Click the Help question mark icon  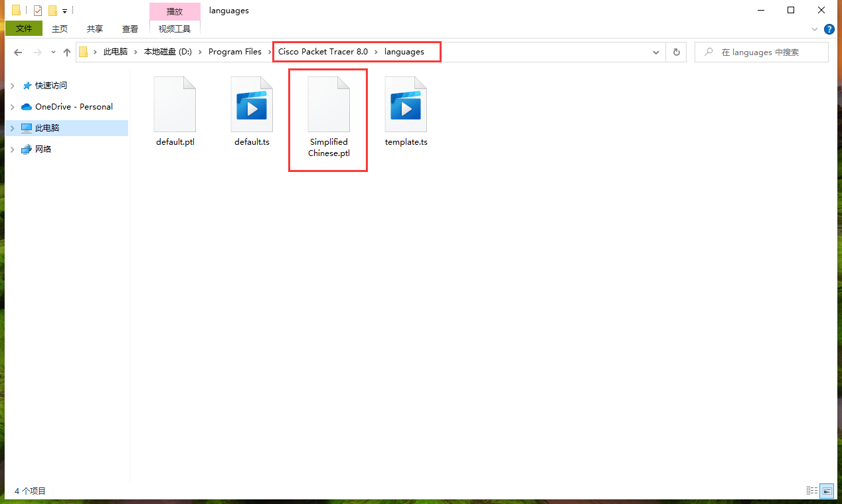[829, 29]
